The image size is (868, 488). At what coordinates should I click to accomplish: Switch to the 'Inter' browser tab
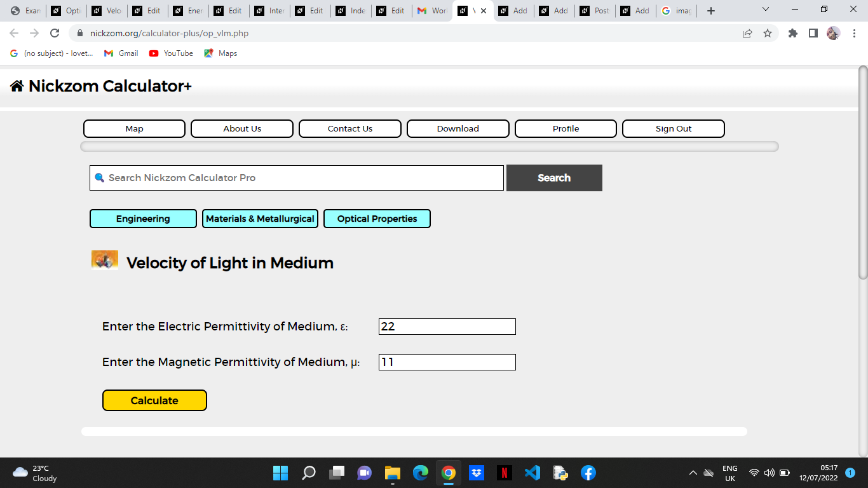(x=269, y=11)
